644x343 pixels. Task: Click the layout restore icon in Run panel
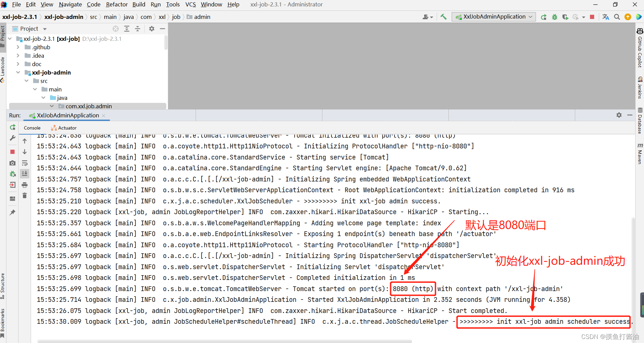pyautogui.click(x=12, y=199)
